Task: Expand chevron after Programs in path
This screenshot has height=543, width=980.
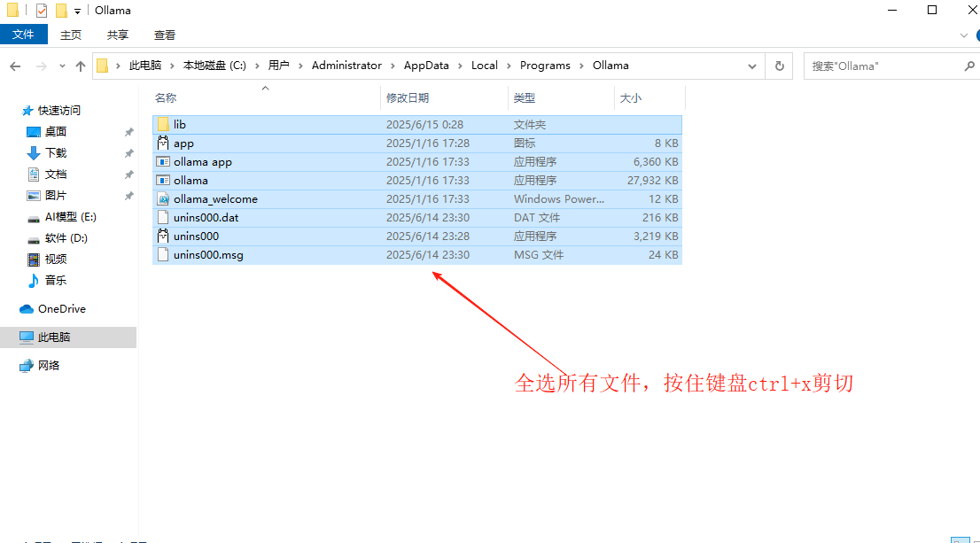Action: pos(581,66)
